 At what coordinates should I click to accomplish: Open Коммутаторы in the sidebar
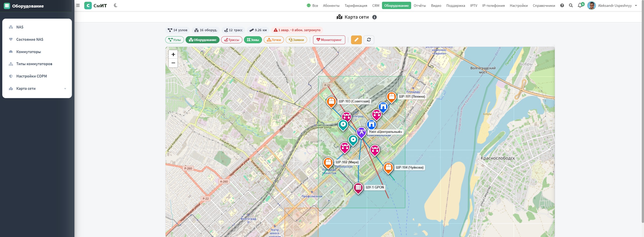[x=37, y=52]
